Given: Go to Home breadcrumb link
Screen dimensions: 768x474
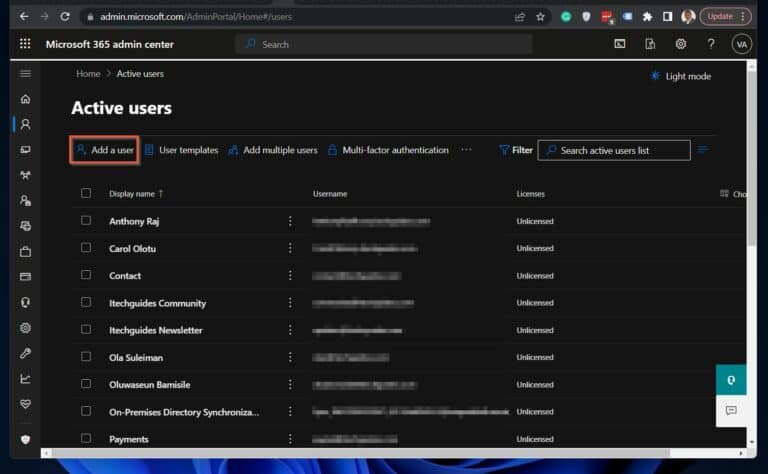Looking at the screenshot, I should [88, 73].
